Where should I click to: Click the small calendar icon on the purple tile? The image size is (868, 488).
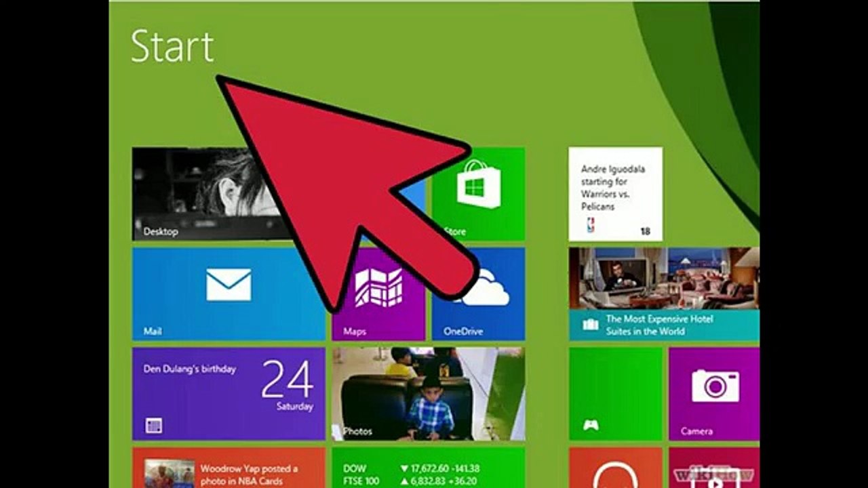[154, 426]
